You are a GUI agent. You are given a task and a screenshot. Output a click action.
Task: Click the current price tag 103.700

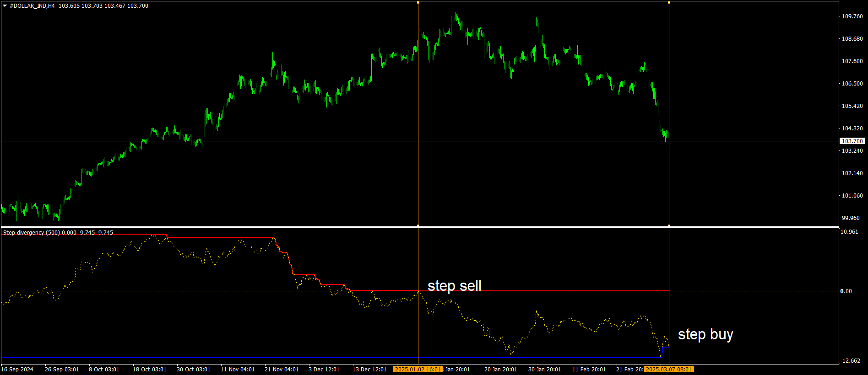[x=852, y=141]
